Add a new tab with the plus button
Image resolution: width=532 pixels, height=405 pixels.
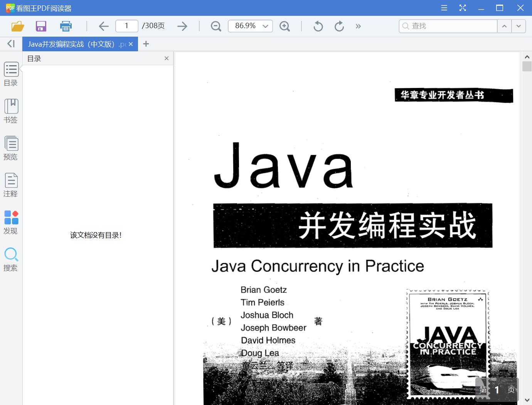pos(146,44)
